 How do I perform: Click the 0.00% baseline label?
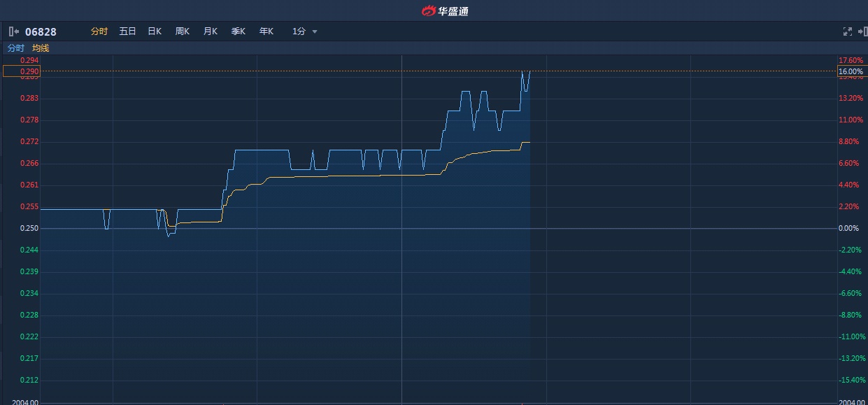click(x=848, y=229)
